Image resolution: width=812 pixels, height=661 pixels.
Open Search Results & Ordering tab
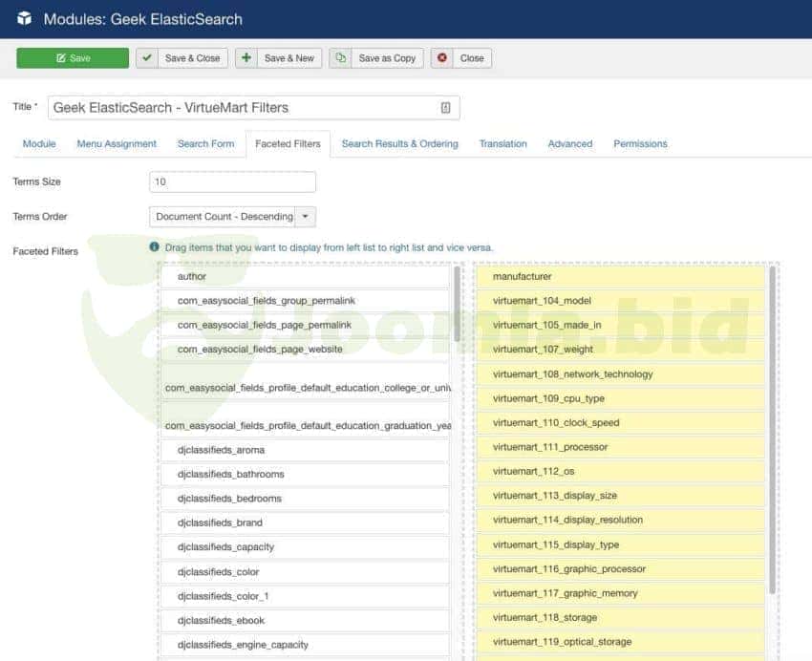tap(399, 144)
